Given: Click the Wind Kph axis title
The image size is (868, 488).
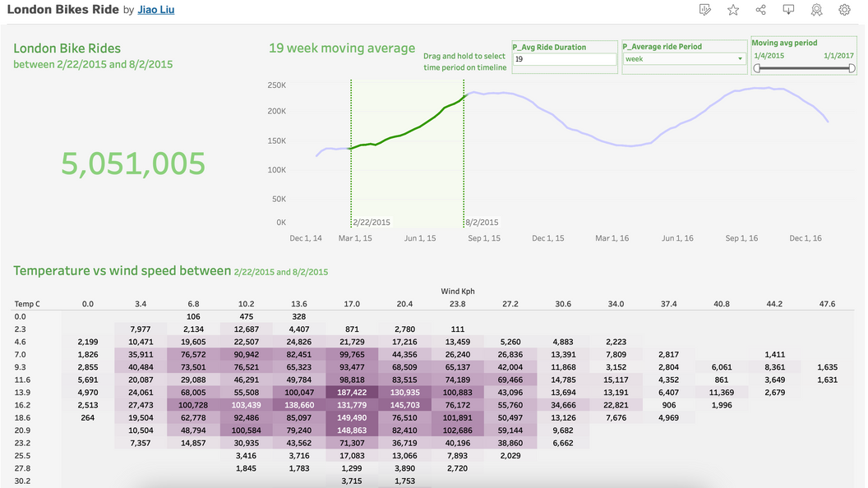Looking at the screenshot, I should pyautogui.click(x=458, y=291).
